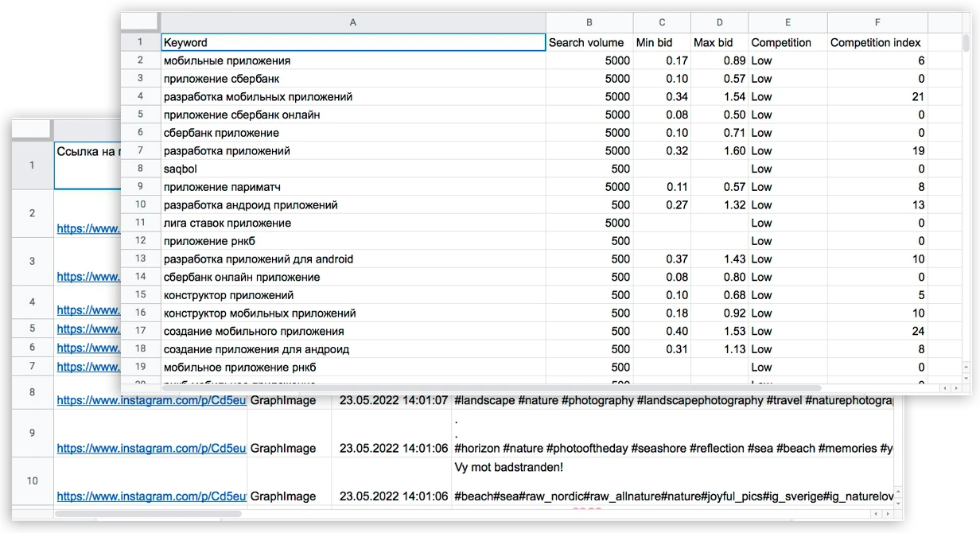Select the min bid value 0.34
The height and width of the screenshot is (533, 980).
(x=662, y=97)
